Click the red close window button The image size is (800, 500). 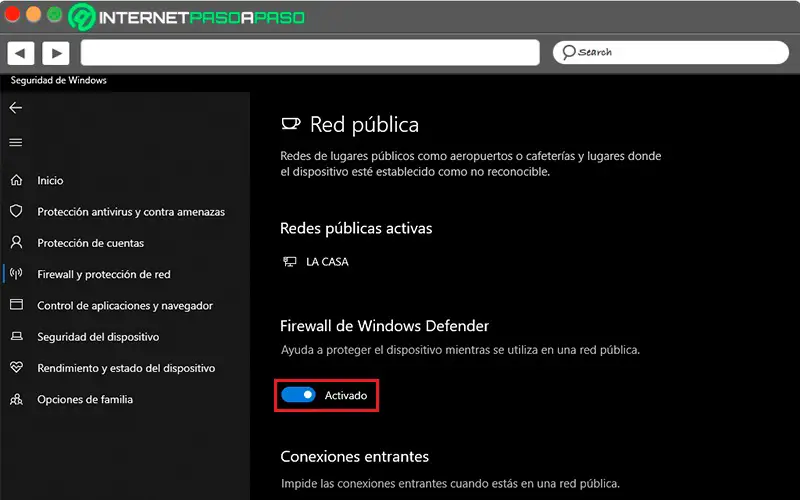[12, 14]
